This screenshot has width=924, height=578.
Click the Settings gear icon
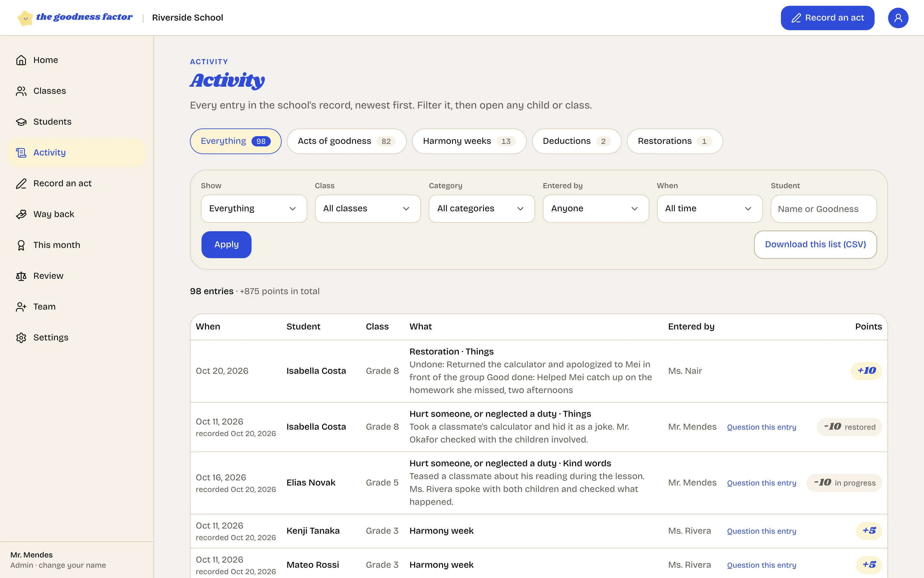(21, 337)
